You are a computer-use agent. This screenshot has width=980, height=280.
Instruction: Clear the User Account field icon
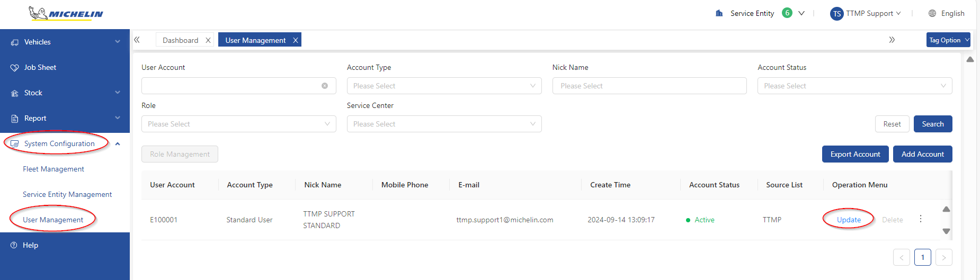tap(325, 86)
